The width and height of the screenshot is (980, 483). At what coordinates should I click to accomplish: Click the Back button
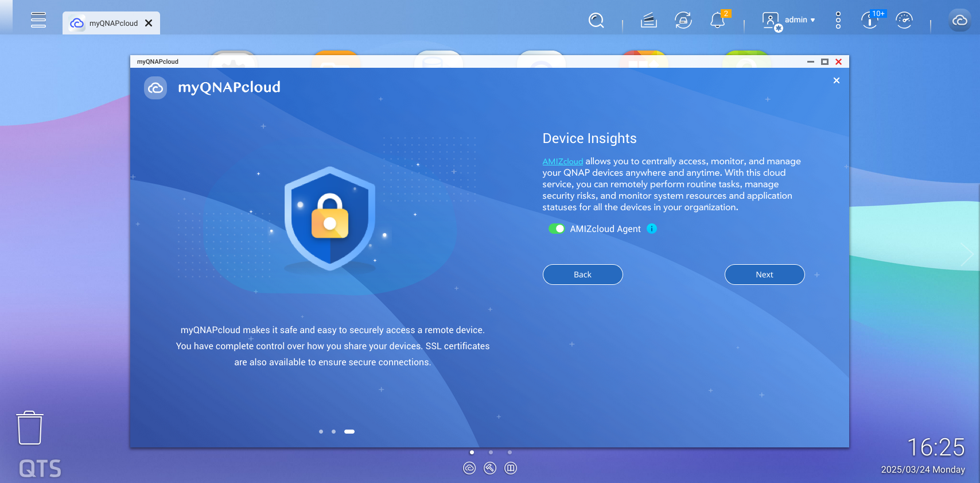coord(582,275)
